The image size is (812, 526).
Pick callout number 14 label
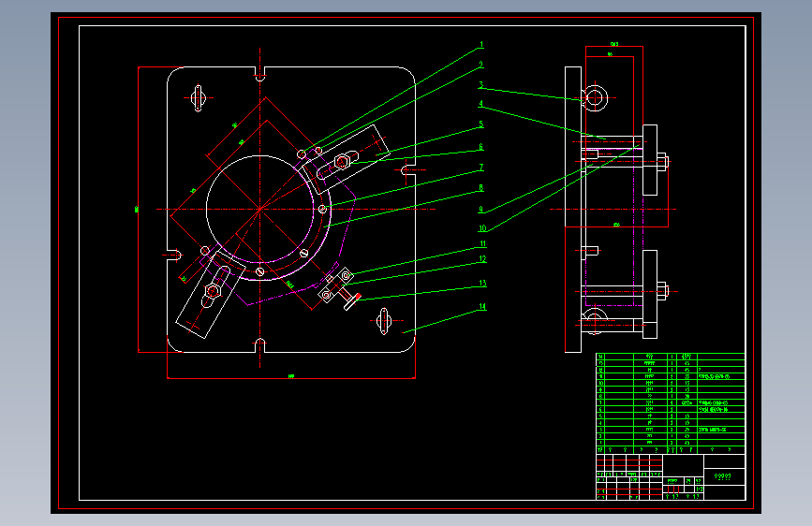[482, 306]
